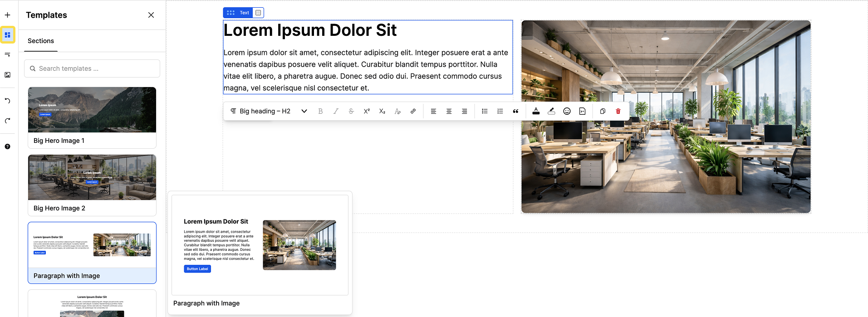The height and width of the screenshot is (317, 868).
Task: Open the Big heading – H2 style dropdown
Action: point(269,111)
